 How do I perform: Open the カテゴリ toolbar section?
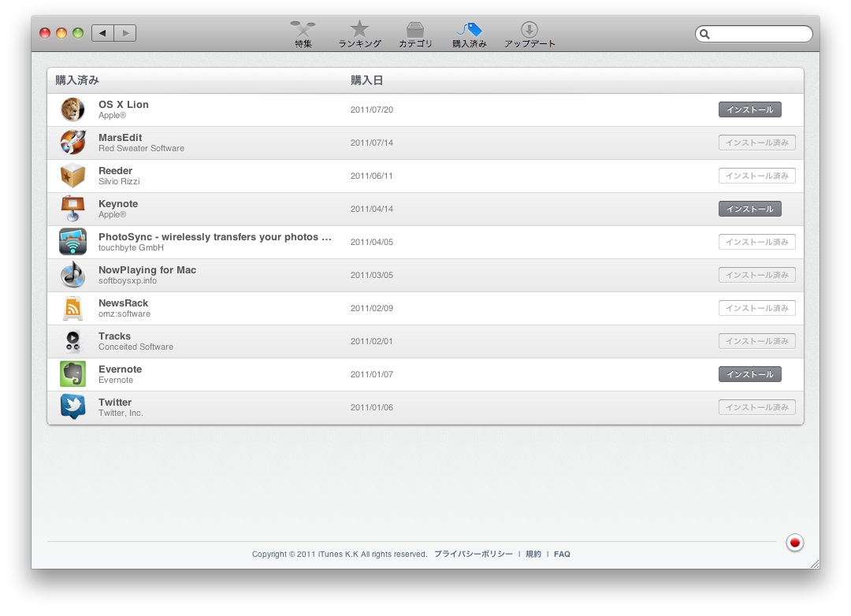click(x=415, y=35)
